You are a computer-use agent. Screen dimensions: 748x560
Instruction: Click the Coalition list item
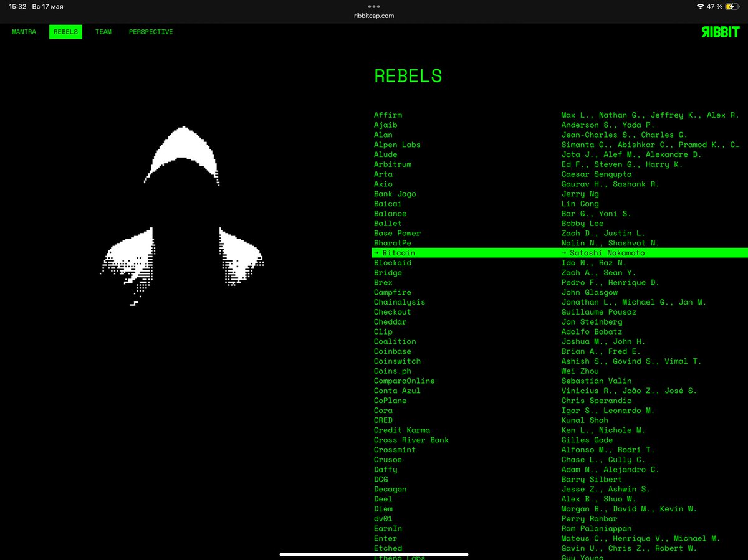pos(395,341)
